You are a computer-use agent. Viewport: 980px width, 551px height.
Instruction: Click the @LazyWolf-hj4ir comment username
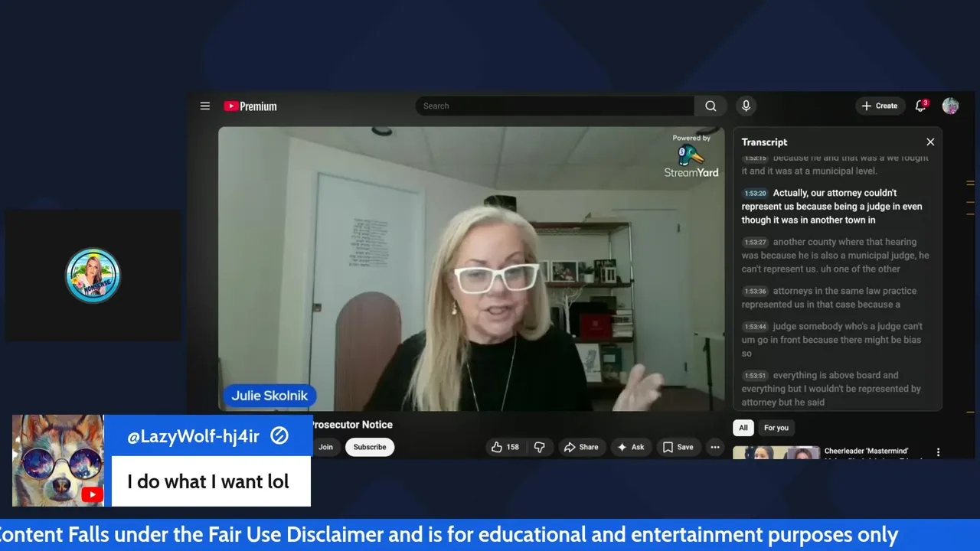[x=193, y=436]
